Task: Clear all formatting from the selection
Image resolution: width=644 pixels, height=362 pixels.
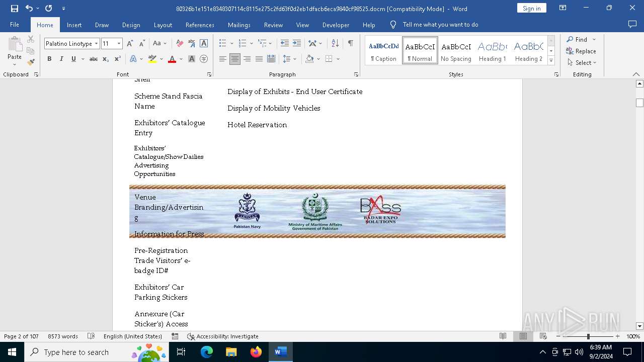Action: click(x=180, y=44)
